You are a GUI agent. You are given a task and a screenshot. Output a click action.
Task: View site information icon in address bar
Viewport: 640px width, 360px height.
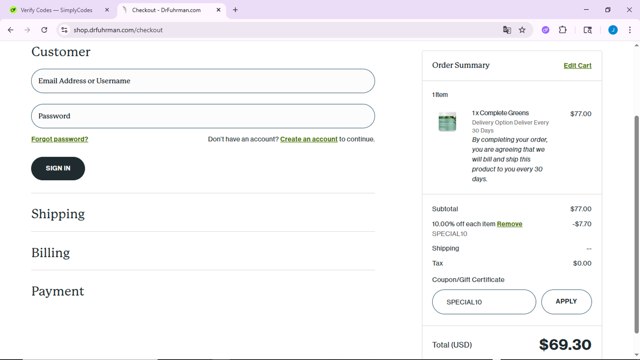pos(64,30)
